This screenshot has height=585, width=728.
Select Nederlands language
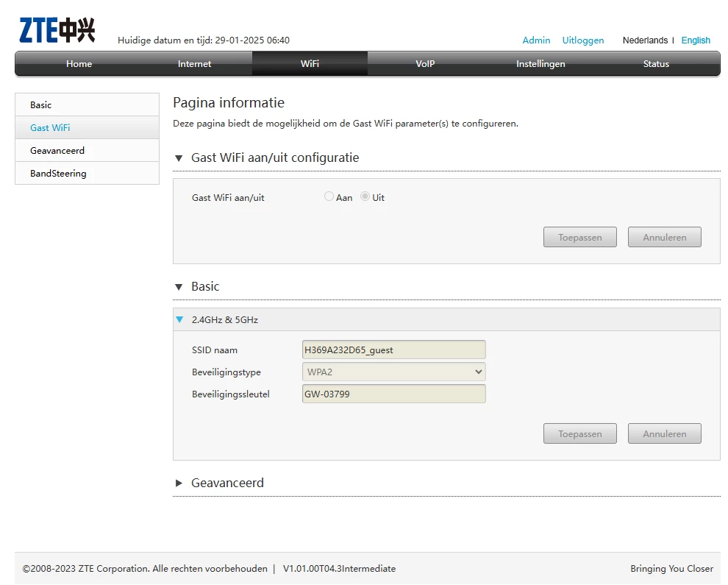pos(645,40)
